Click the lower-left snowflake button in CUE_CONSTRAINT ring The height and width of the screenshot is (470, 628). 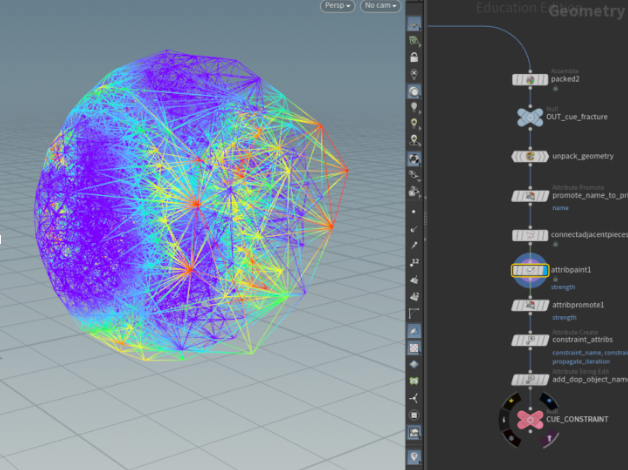click(511, 438)
